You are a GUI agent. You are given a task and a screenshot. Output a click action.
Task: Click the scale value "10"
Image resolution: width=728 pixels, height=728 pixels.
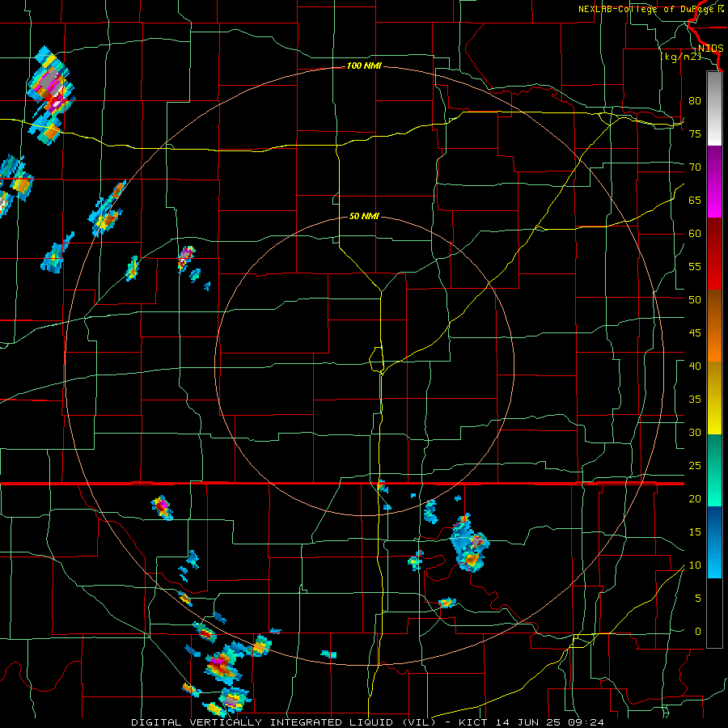695,565
